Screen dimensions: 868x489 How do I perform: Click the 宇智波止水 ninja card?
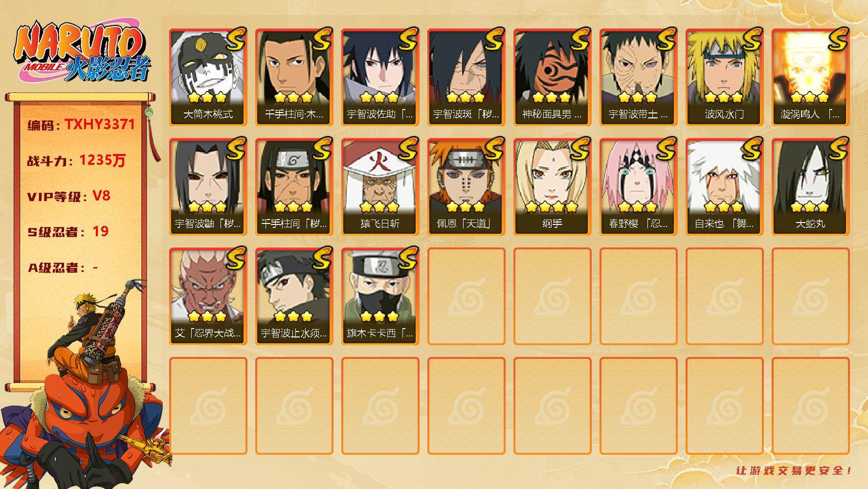pos(294,296)
